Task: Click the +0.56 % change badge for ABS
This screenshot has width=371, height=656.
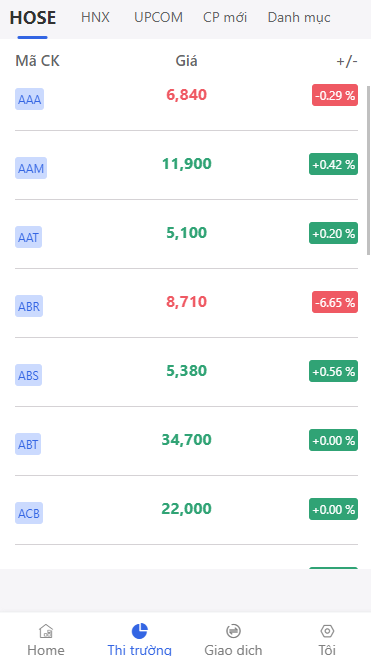Action: 333,371
